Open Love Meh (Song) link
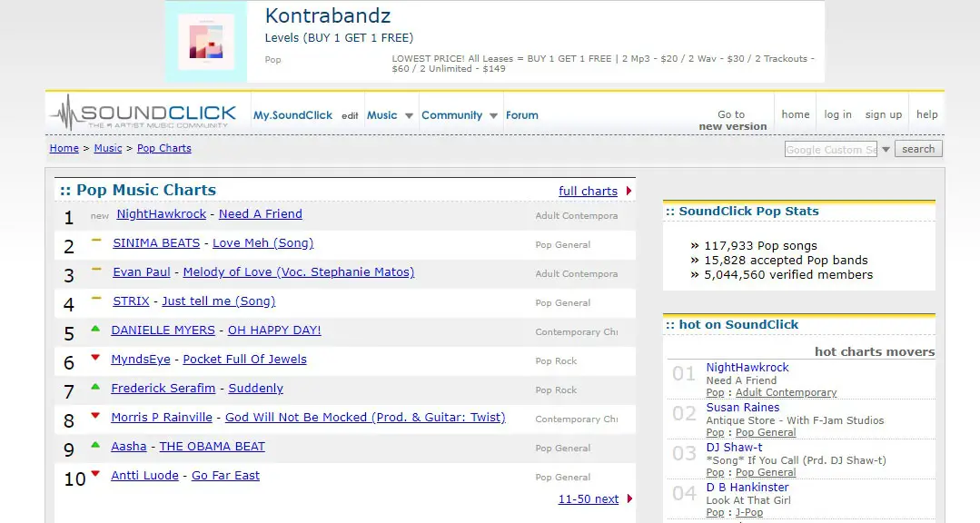The image size is (980, 523). (263, 243)
